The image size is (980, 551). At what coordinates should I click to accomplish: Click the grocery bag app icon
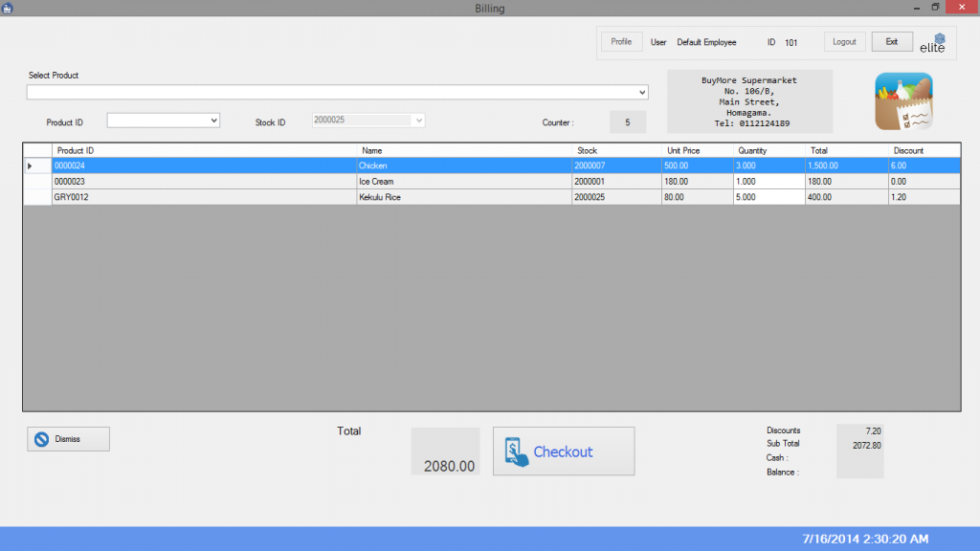coord(904,101)
